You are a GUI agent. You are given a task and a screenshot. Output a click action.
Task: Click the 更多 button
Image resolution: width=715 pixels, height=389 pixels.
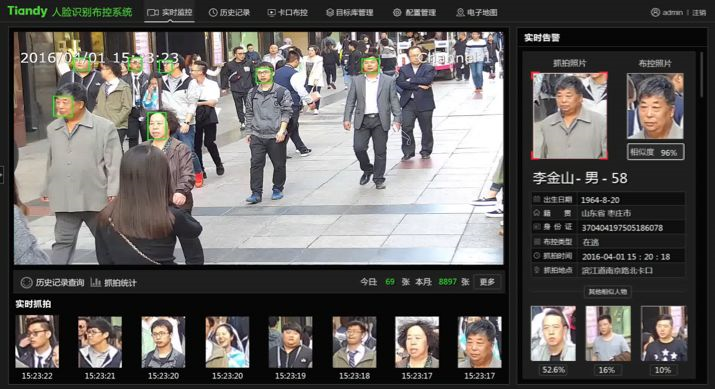pyautogui.click(x=487, y=282)
